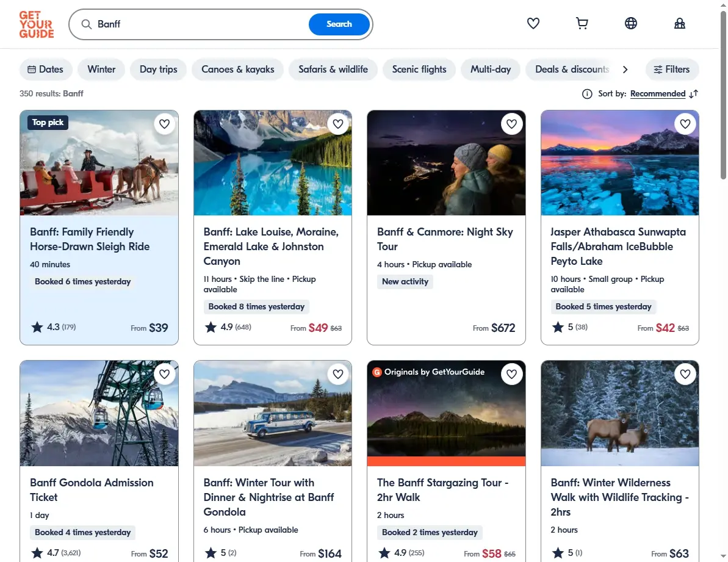Screen dimensions: 728x562
Task: Click the New activity label
Action: [405, 282]
